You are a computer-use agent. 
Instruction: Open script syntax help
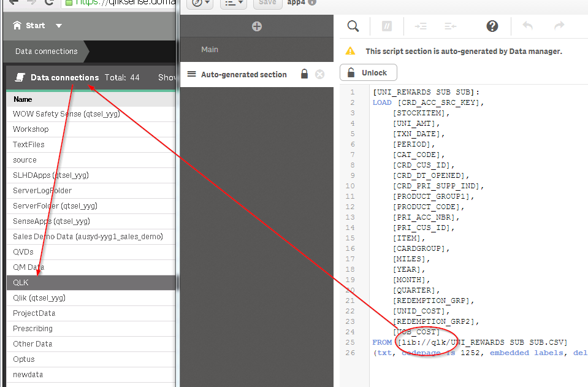[x=492, y=26]
